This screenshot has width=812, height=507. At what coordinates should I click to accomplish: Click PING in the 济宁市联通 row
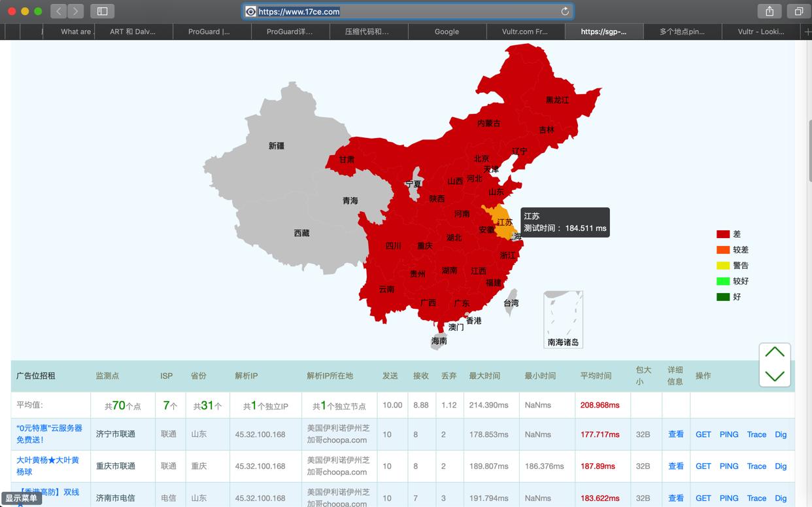pyautogui.click(x=729, y=434)
